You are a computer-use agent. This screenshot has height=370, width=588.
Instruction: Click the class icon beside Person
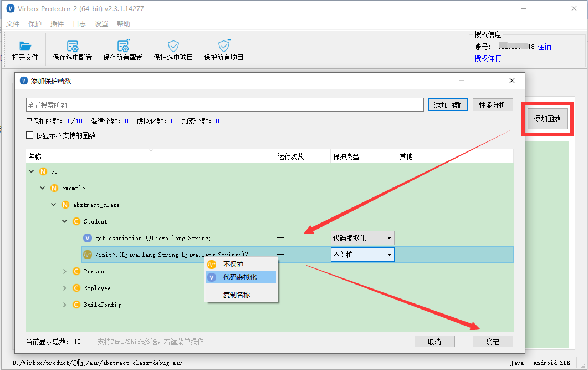[76, 271]
